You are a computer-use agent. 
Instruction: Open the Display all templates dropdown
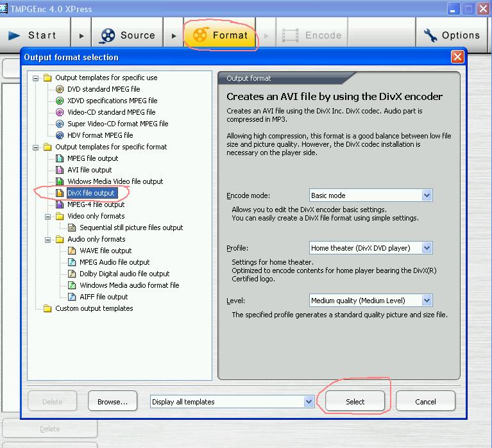(x=232, y=402)
